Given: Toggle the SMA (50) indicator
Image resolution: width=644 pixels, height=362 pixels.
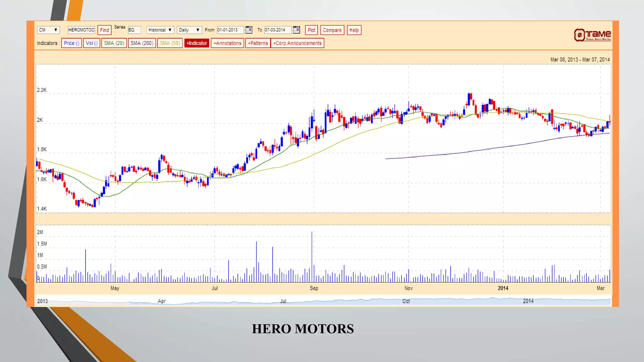Looking at the screenshot, I should click(170, 43).
